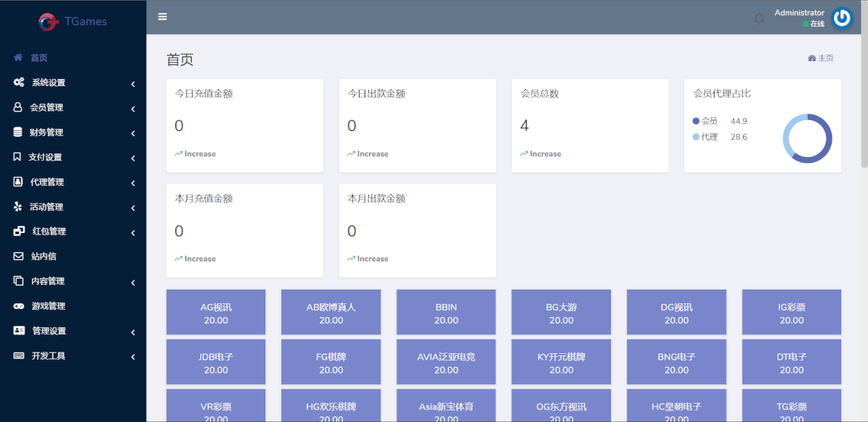Screen dimensions: 868x422
Task: Click the 主页 breadcrumb link
Action: (x=821, y=58)
